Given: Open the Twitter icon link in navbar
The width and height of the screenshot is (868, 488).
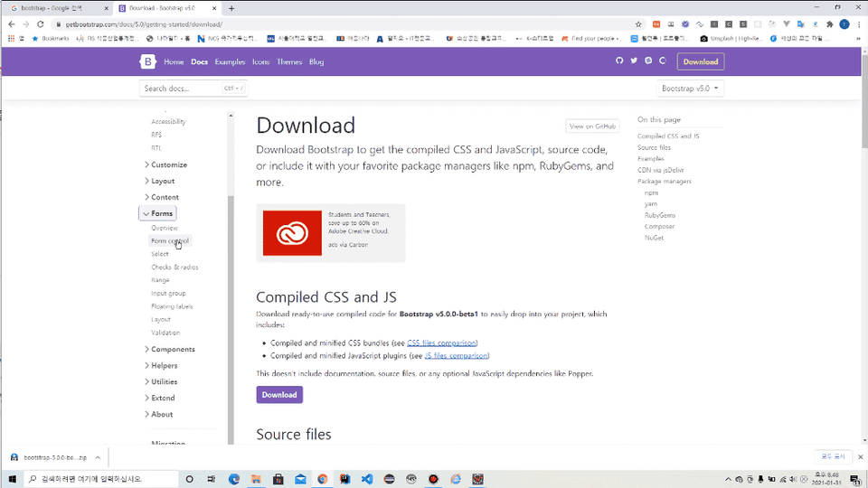Looking at the screenshot, I should (634, 61).
